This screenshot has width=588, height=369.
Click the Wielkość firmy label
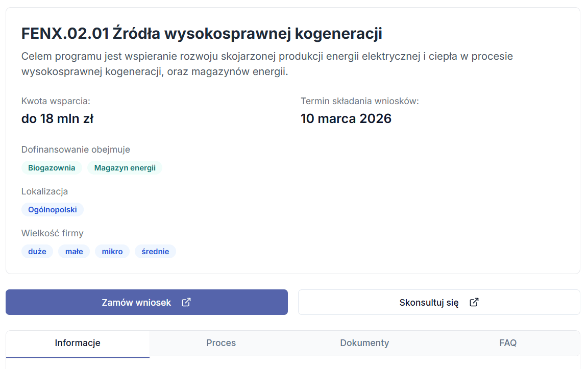52,233
